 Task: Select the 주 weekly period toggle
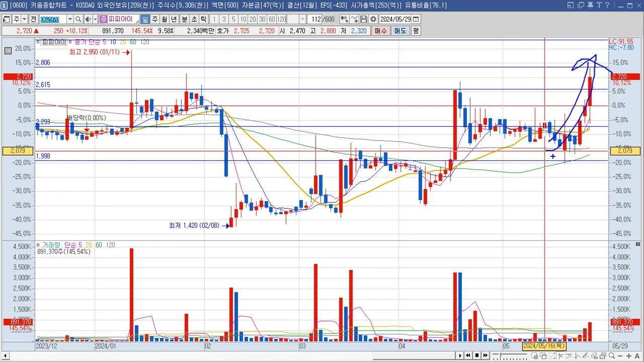click(x=155, y=19)
